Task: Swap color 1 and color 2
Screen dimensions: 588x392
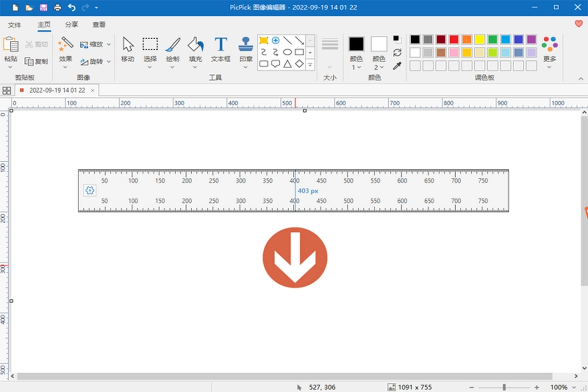Action: point(397,52)
